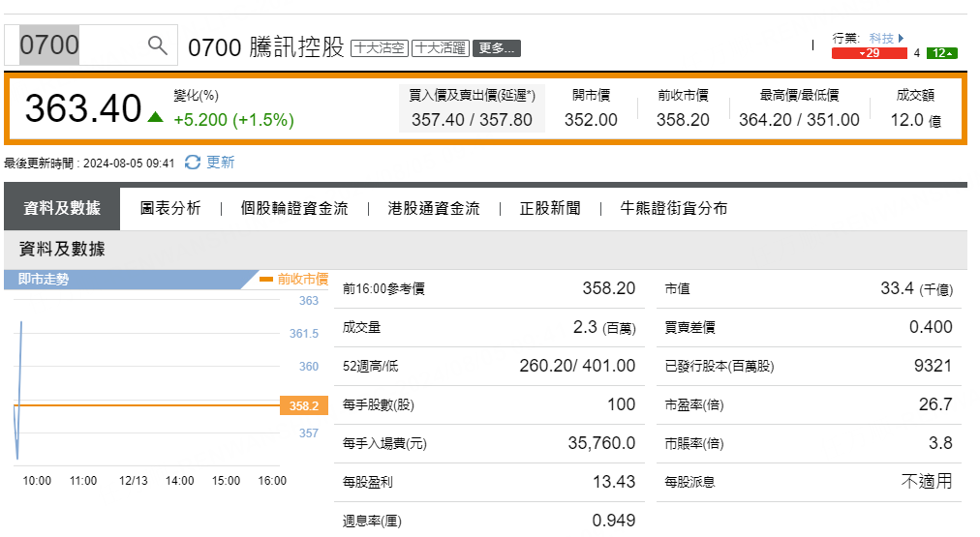
Task: Click the 52週高/低 value 260.20/ 401.00
Action: (577, 366)
